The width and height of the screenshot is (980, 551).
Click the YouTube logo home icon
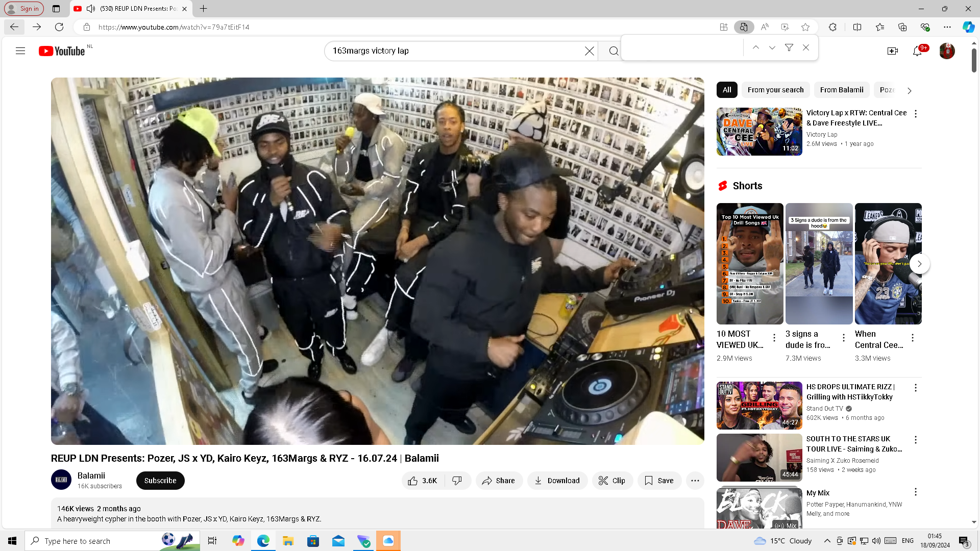[62, 51]
